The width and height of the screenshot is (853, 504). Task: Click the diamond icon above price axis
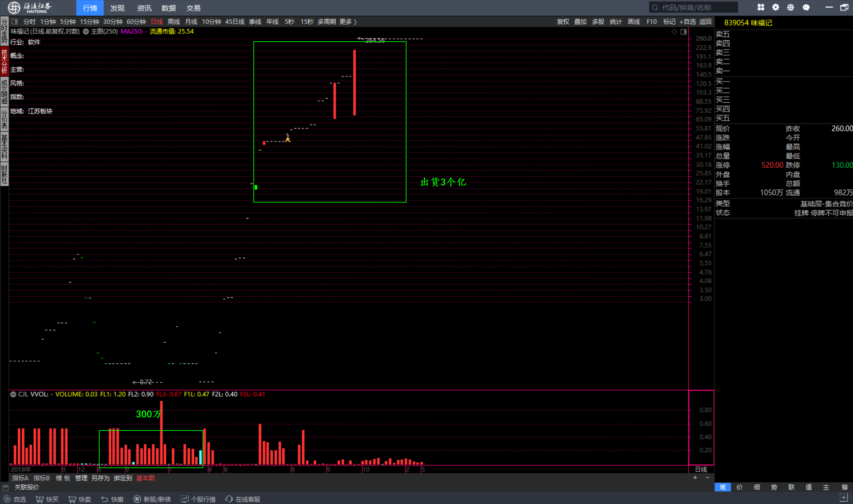point(674,31)
